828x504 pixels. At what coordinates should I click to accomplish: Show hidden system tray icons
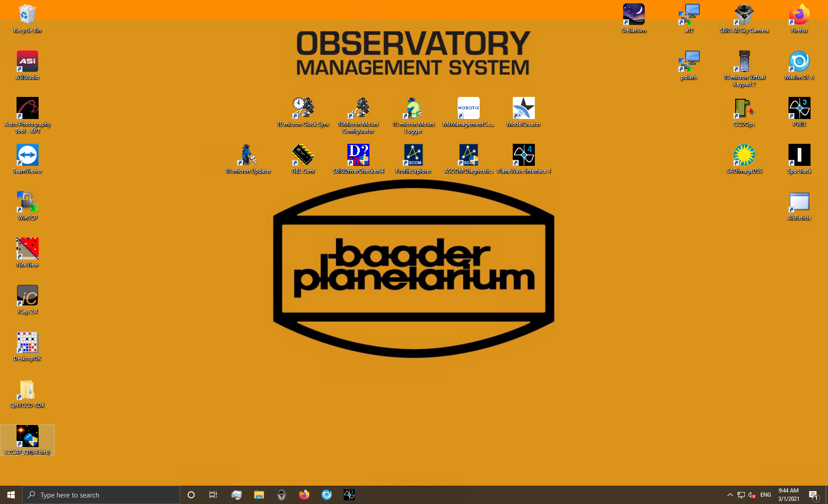coord(730,495)
